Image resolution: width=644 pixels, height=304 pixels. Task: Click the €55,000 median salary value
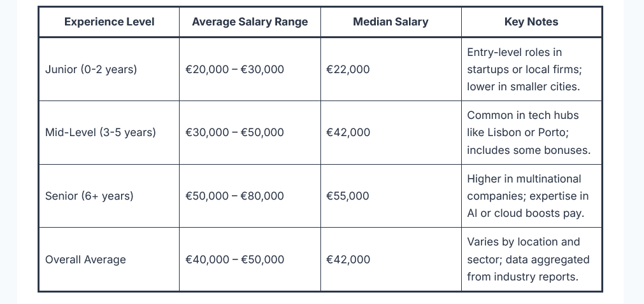pos(348,196)
